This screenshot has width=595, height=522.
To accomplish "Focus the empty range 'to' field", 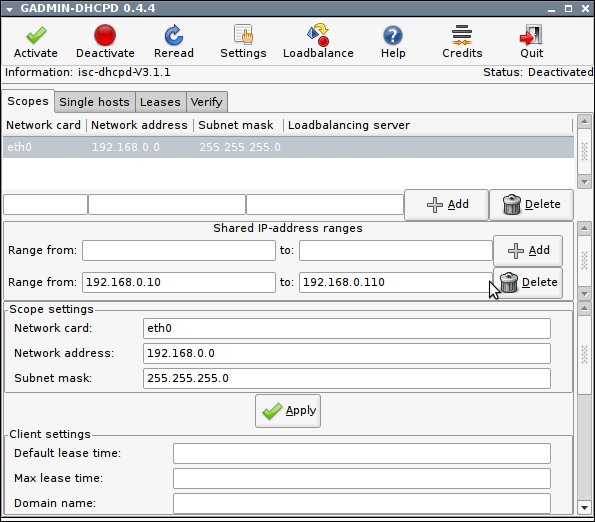I will 396,250.
